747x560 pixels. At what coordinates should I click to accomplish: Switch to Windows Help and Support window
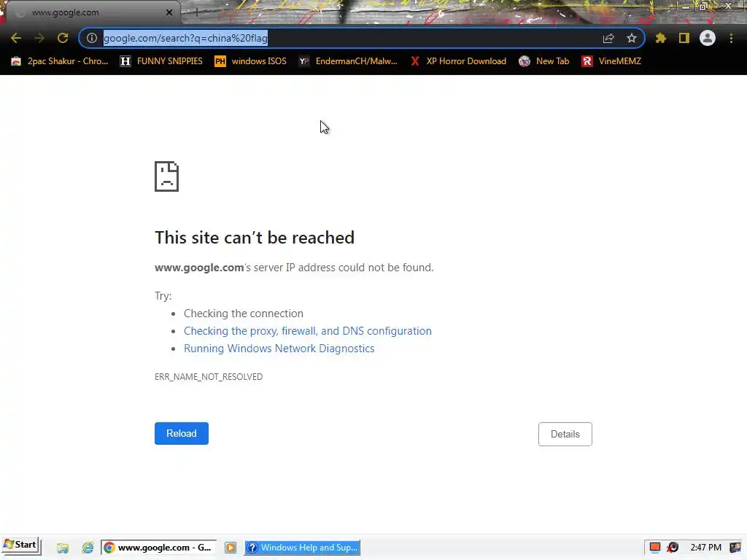click(x=303, y=548)
